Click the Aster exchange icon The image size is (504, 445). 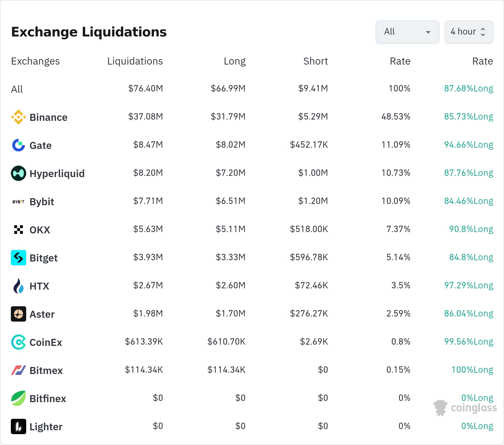[19, 314]
